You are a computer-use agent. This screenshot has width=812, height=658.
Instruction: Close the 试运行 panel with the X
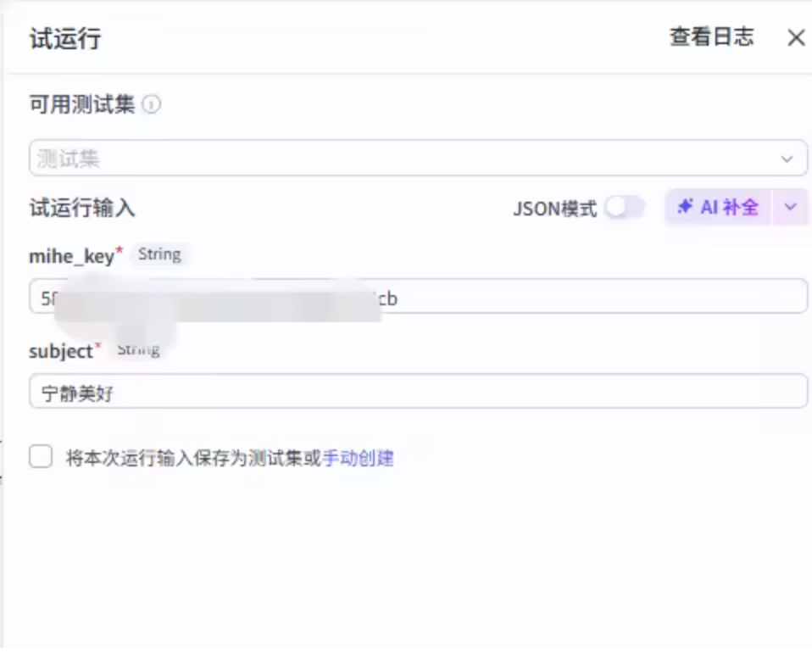[x=796, y=38]
